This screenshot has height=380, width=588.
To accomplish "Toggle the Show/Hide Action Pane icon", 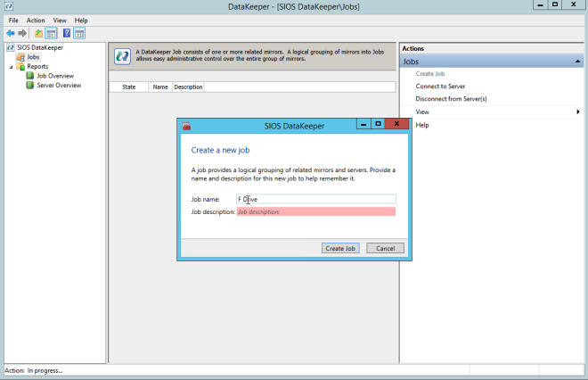I will (x=79, y=33).
